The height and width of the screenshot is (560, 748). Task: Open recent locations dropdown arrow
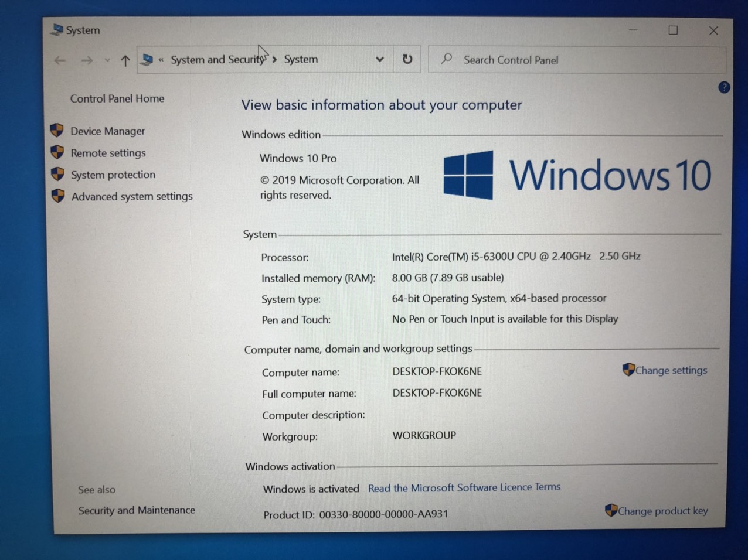tap(107, 60)
